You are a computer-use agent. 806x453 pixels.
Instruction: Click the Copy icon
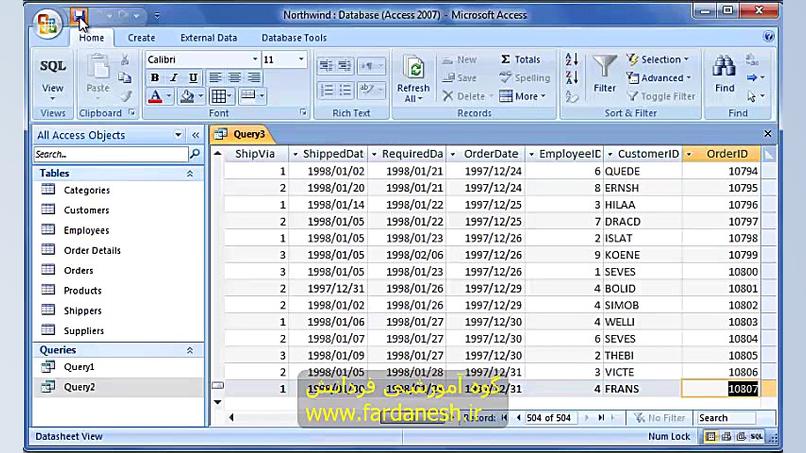click(x=124, y=78)
